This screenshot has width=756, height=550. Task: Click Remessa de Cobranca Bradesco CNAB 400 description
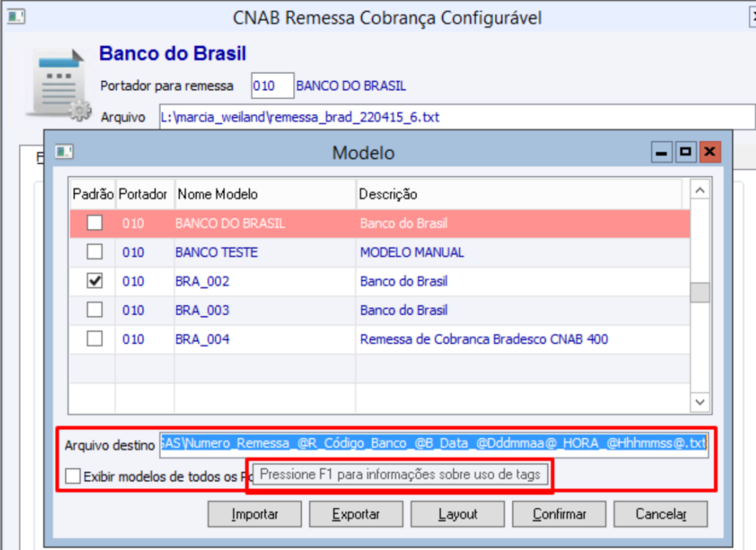point(484,339)
